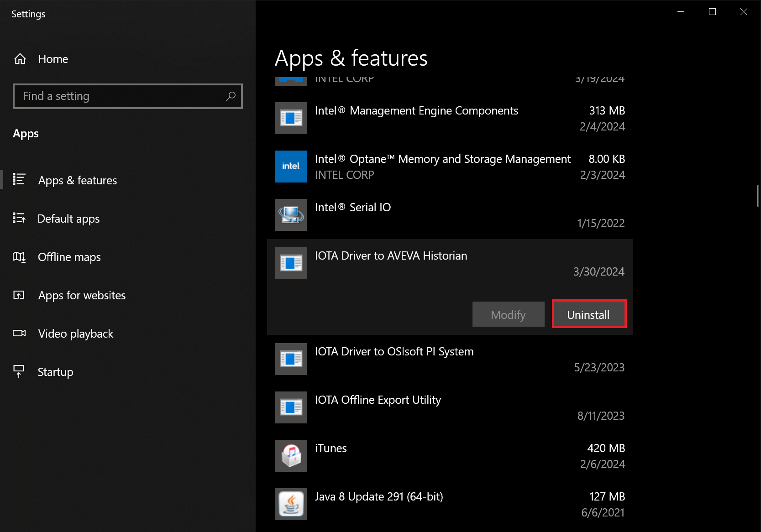
Task: Close the Settings window
Action: point(744,12)
